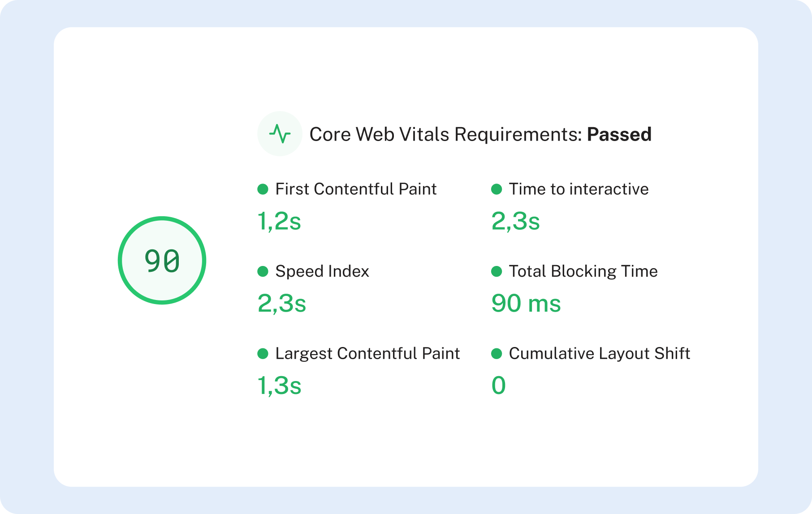Select the Time to interactive label
The height and width of the screenshot is (514, 812).
(579, 189)
